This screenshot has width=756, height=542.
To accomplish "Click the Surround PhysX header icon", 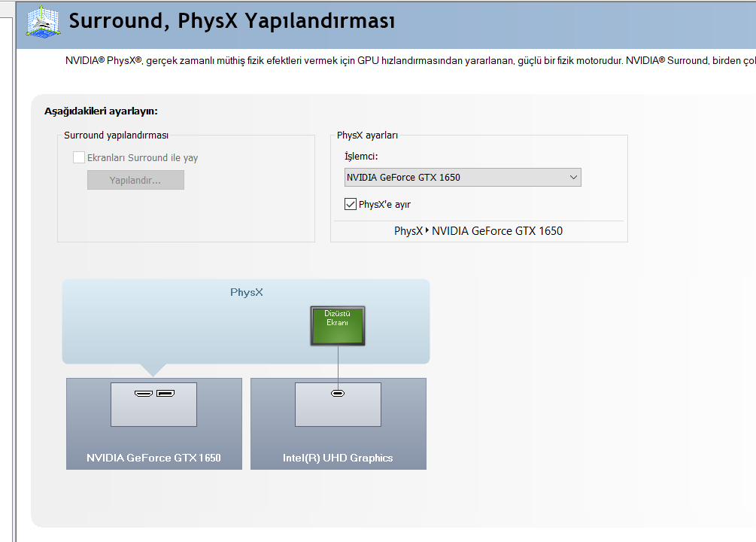I will [x=44, y=22].
